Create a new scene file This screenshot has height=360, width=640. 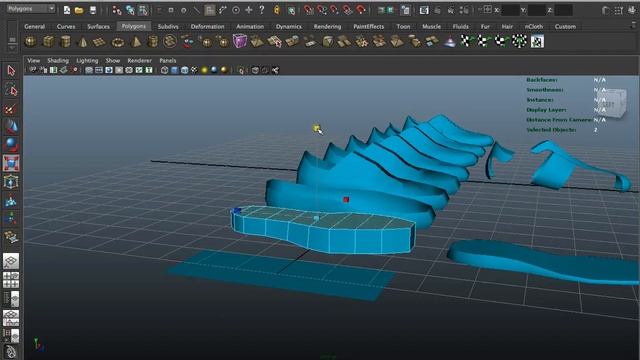pos(67,10)
